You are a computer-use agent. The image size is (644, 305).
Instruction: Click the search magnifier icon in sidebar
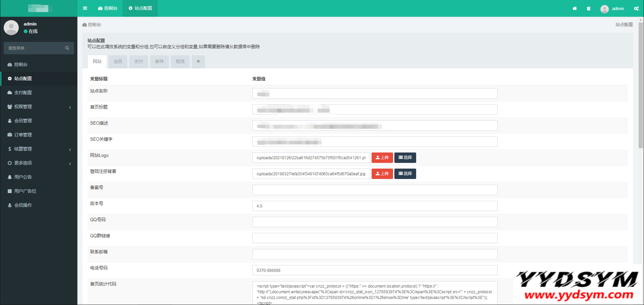pos(67,48)
